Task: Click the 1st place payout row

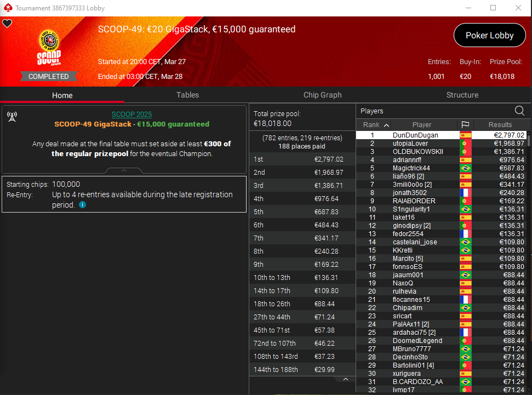Action: [x=302, y=159]
